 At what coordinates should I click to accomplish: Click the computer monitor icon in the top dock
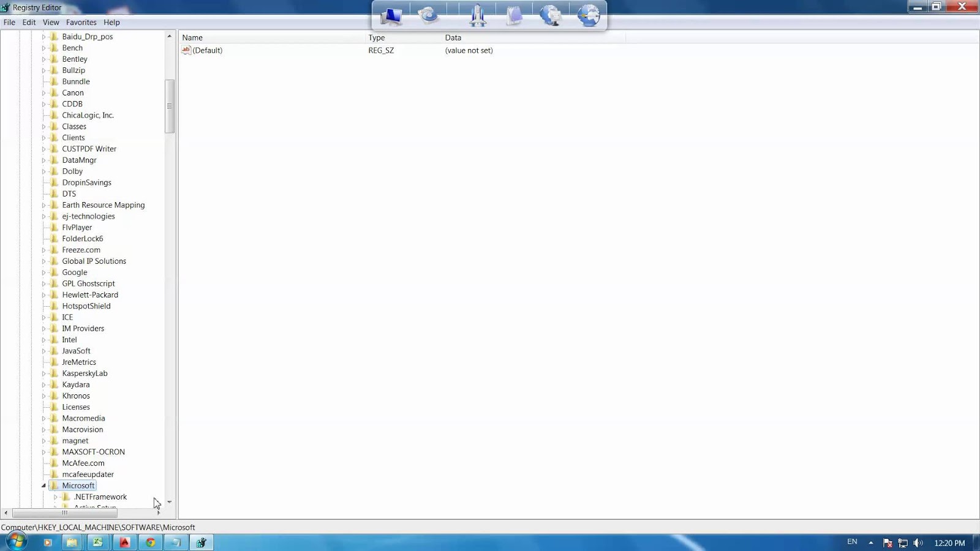pos(391,15)
